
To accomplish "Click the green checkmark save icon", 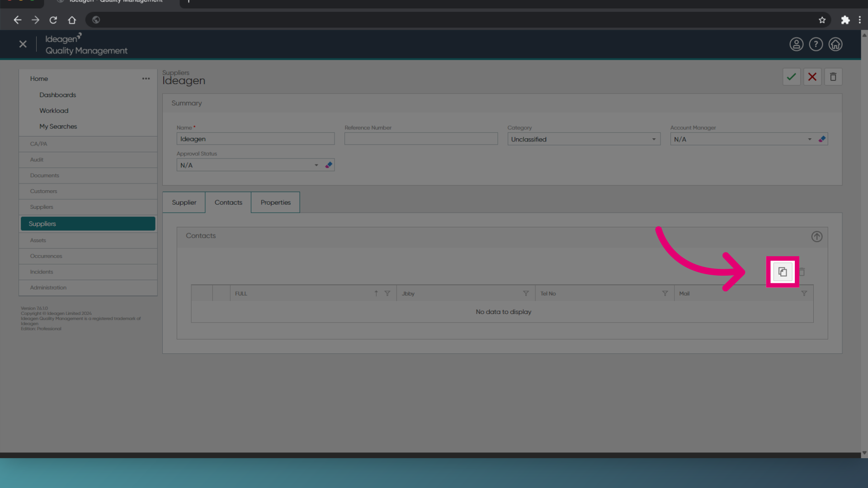I will pyautogui.click(x=791, y=77).
